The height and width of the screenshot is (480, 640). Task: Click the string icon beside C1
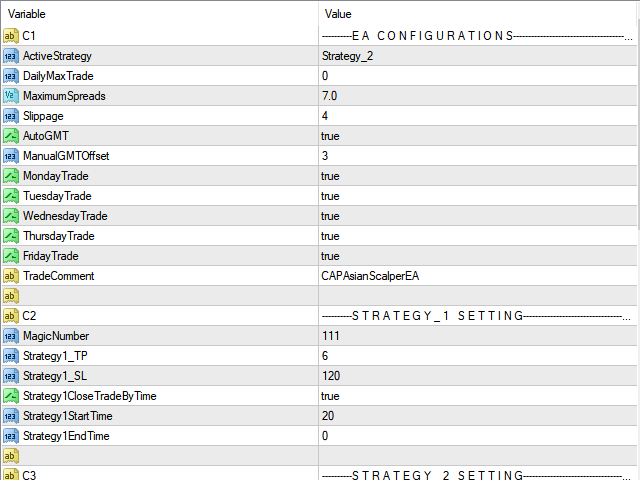pos(11,36)
